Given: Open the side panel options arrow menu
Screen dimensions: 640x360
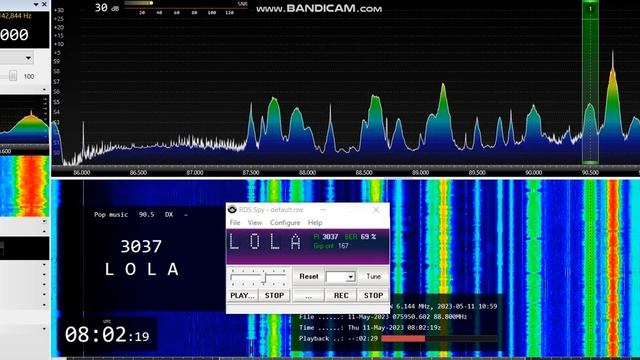Looking at the screenshot, I should click(36, 4).
